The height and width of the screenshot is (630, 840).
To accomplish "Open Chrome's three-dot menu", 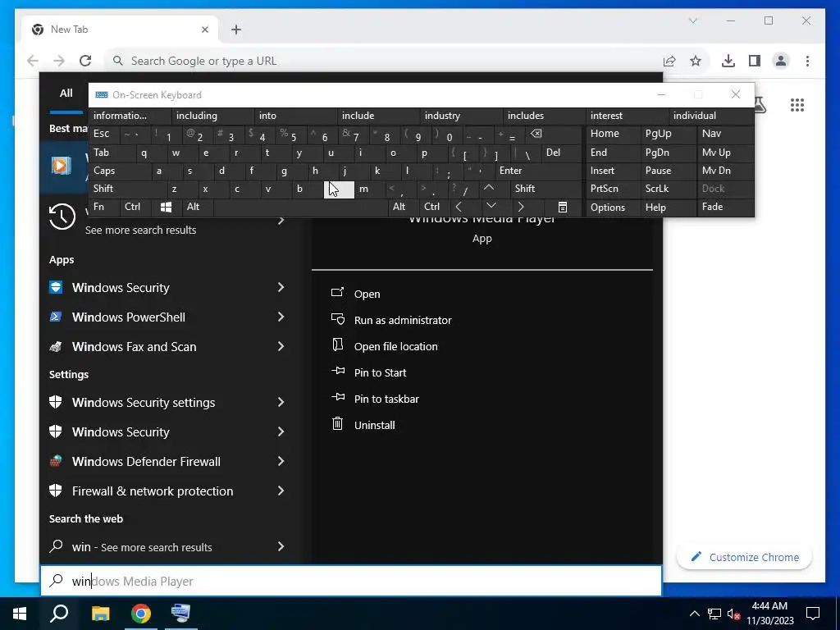I will click(x=807, y=61).
